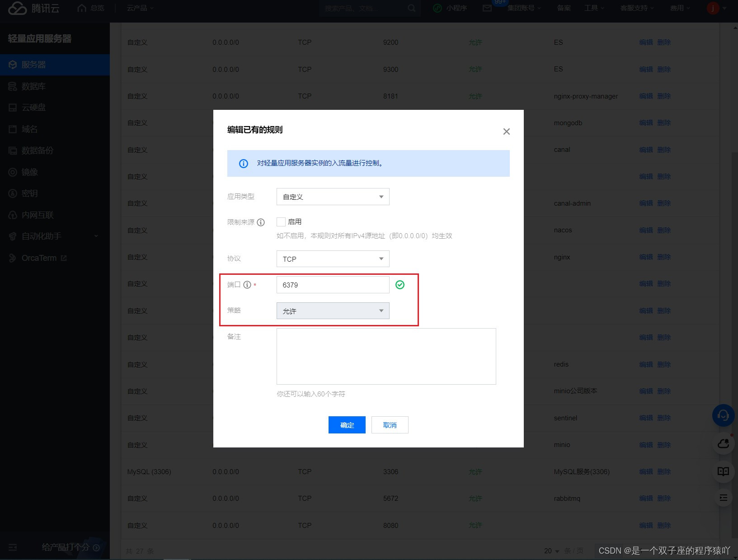Open the 小程序 mini program icon

[437, 8]
